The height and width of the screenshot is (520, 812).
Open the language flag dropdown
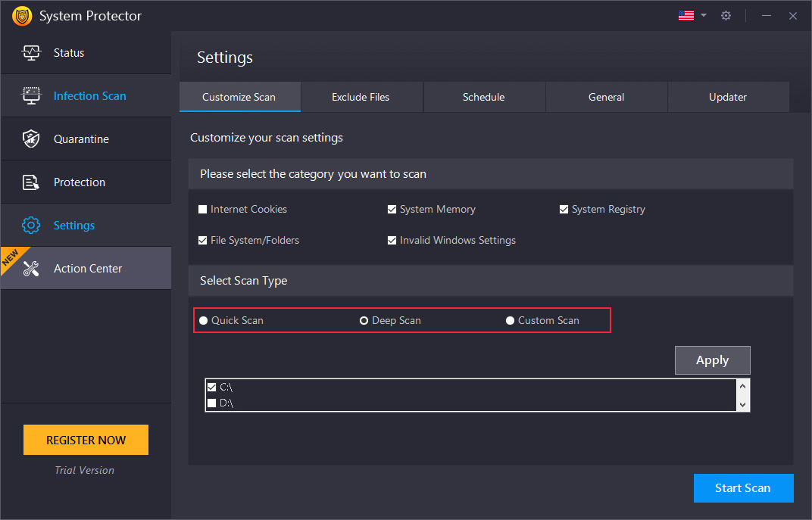point(704,15)
